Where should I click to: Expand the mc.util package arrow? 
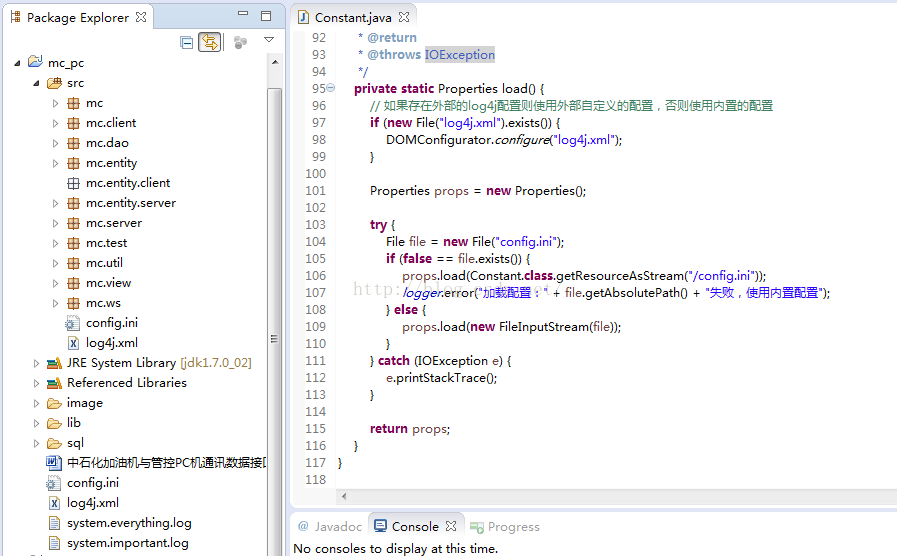tap(55, 264)
